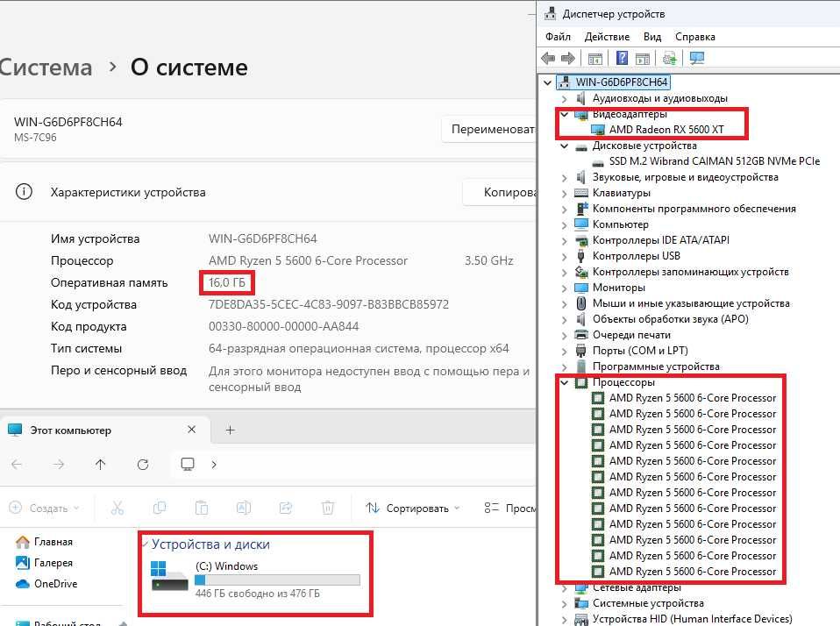Expand the address bar path chevron
This screenshot has width=840, height=626.
pyautogui.click(x=214, y=465)
